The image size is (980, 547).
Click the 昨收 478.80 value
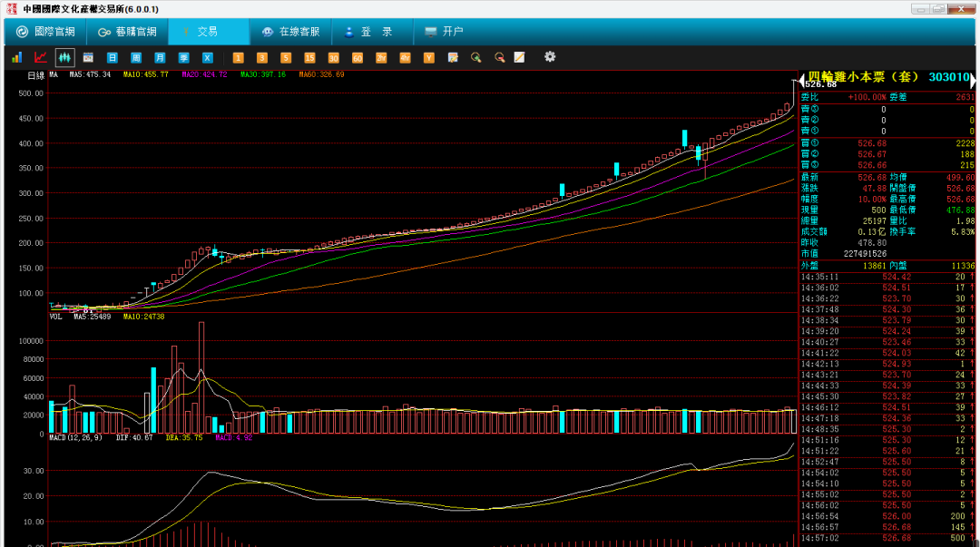coord(872,242)
